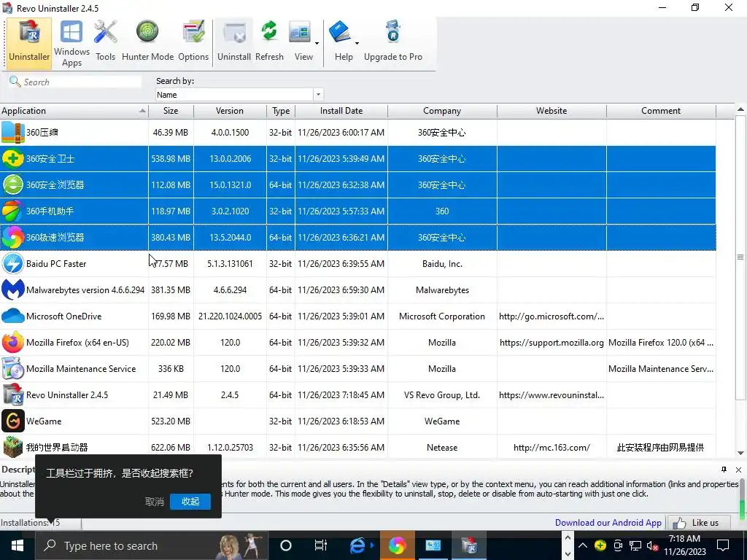Sort by the Version column header

(230, 111)
